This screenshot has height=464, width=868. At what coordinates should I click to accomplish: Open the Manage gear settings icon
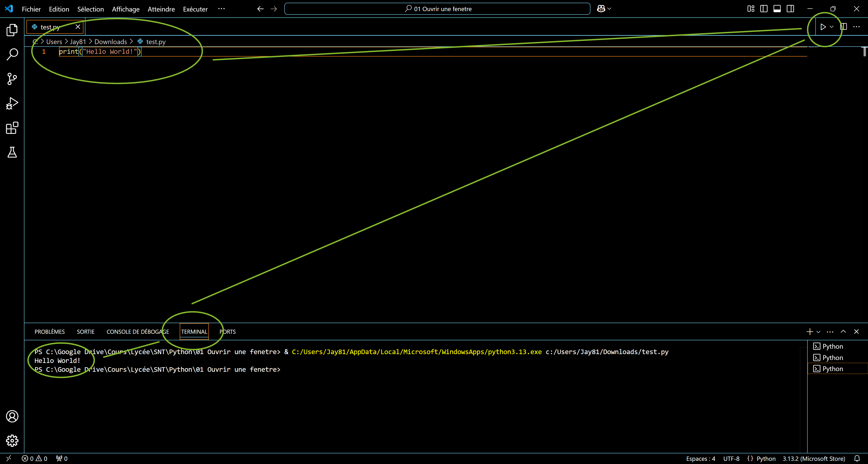coord(12,441)
